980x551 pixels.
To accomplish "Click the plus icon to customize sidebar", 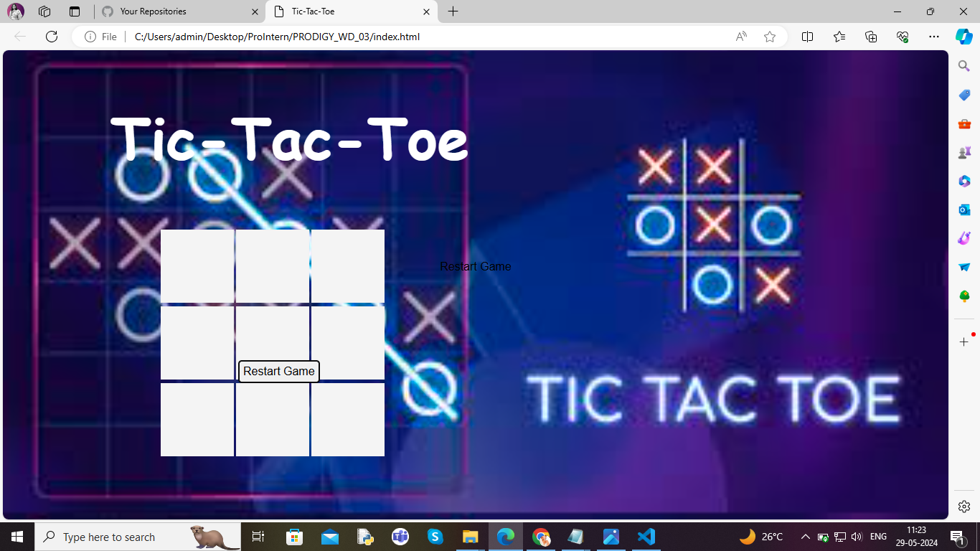I will (964, 342).
